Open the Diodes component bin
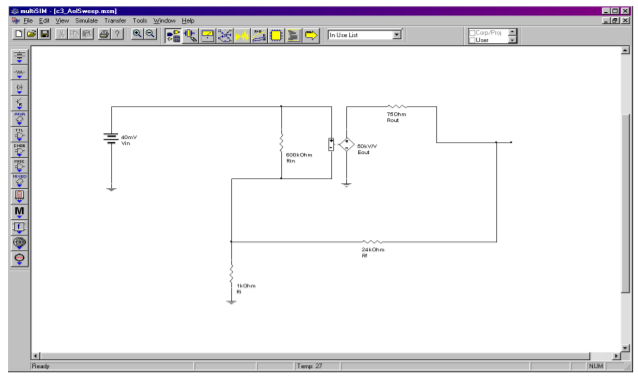 pyautogui.click(x=19, y=88)
